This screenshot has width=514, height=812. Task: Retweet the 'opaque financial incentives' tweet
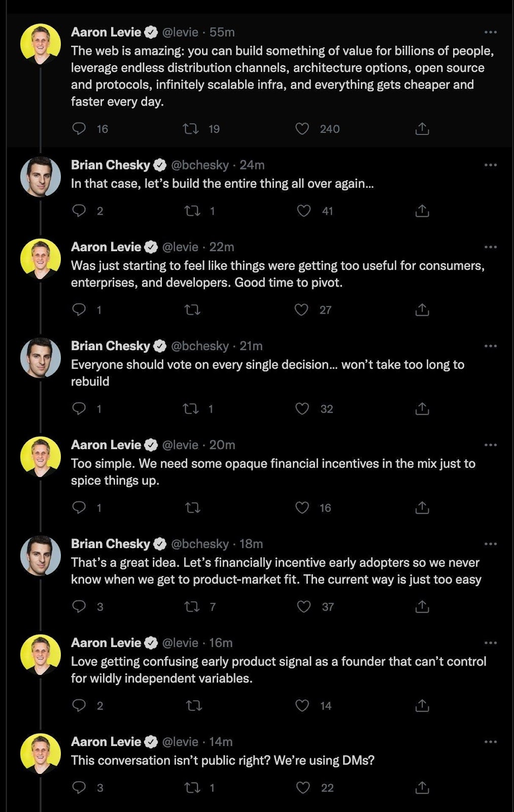coord(192,507)
